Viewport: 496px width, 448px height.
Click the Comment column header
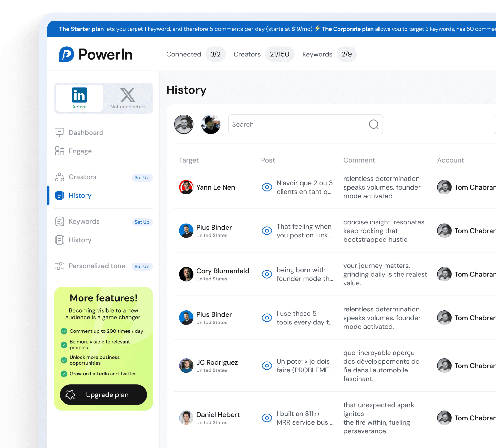point(359,160)
